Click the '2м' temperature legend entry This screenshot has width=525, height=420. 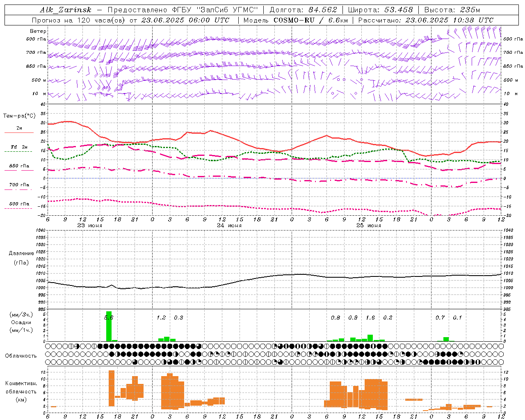click(19, 128)
